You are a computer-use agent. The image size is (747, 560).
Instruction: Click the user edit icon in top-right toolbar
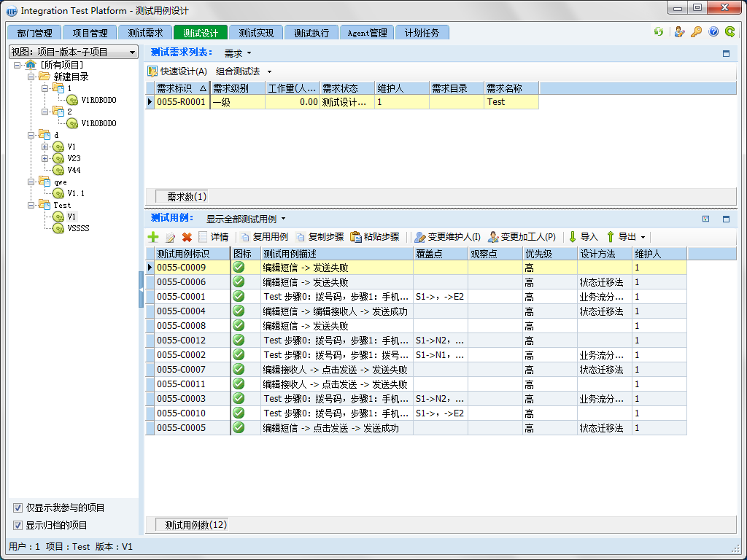point(680,32)
